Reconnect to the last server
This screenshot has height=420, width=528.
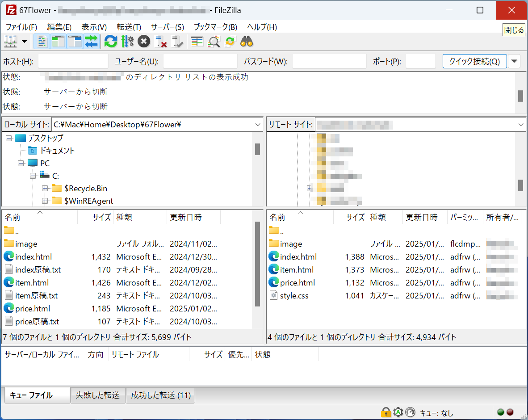click(177, 42)
